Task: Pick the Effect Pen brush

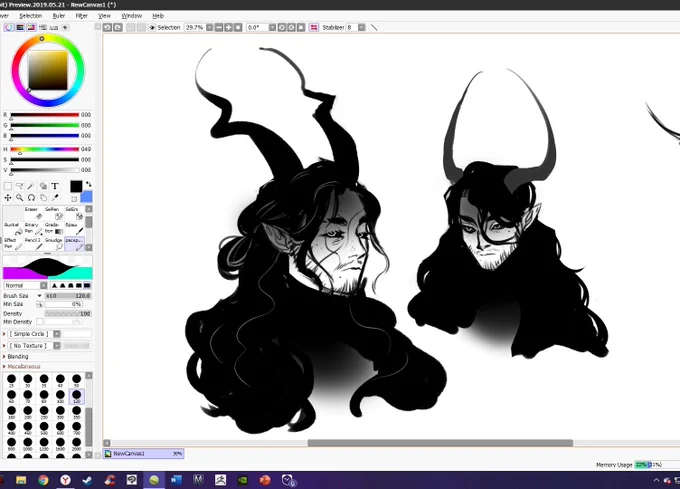Action: coord(13,244)
